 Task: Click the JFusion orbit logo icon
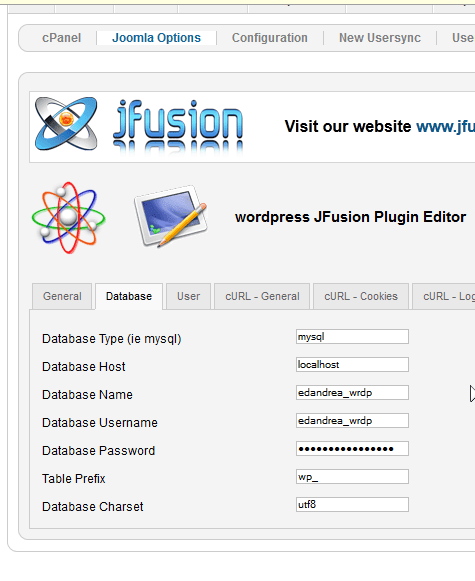66,124
